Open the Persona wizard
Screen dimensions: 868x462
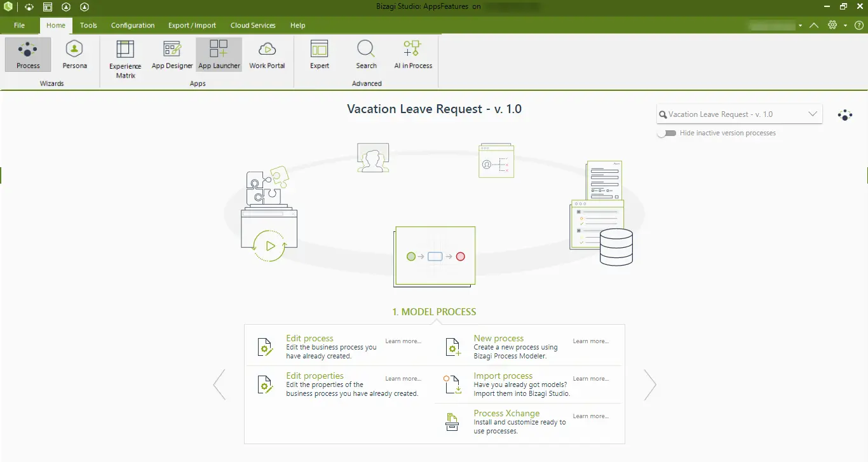pyautogui.click(x=75, y=55)
